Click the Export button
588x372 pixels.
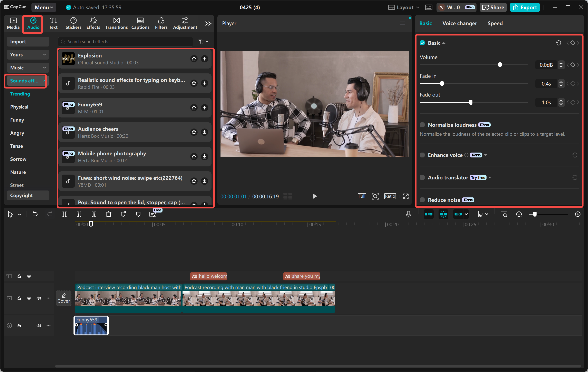525,7
